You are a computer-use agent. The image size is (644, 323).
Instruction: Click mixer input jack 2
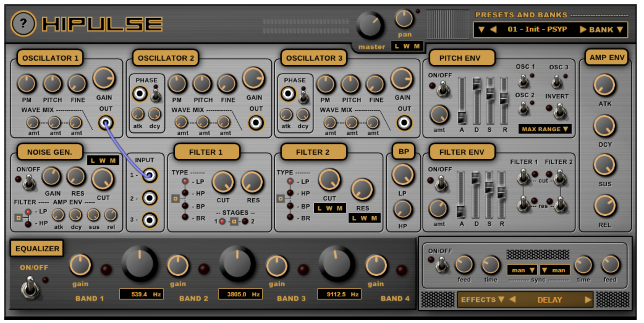(150, 198)
